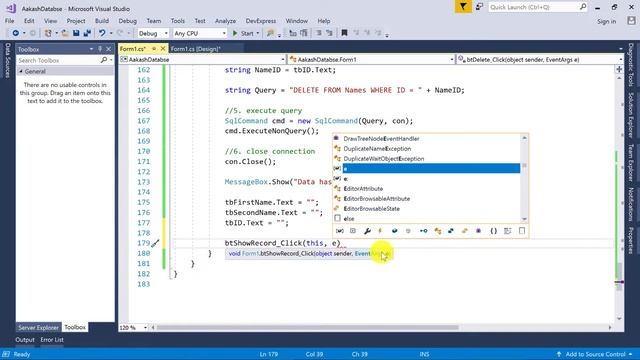Screen dimensions: 640x360
Task: Pin the Toolbox panel with auto-hide pin
Action: (100, 49)
